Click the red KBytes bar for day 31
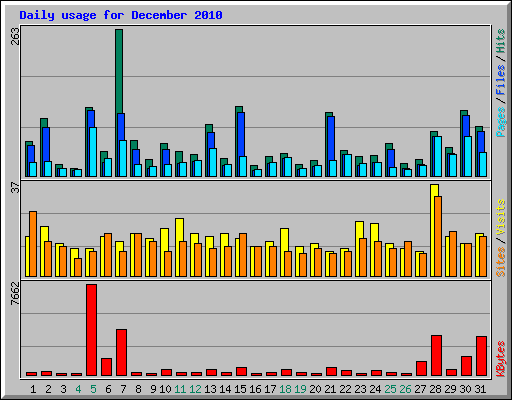This screenshot has width=512, height=400. (481, 356)
